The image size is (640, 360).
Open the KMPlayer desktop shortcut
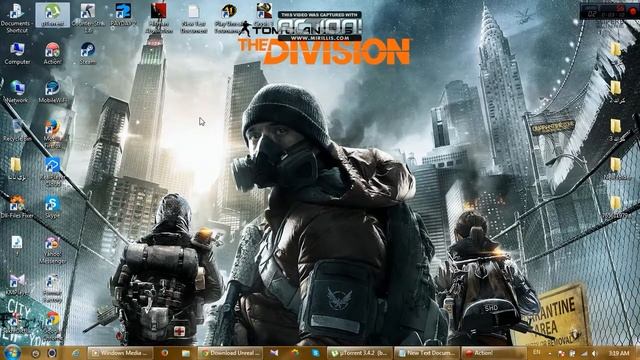17,284
